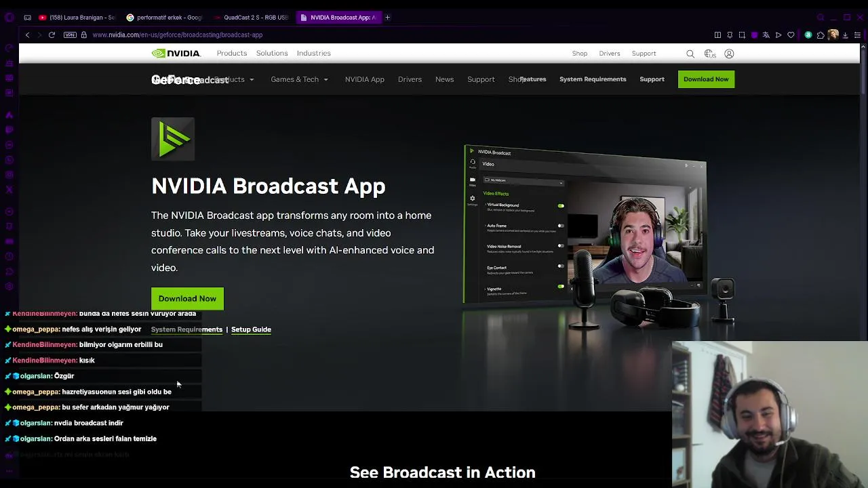The height and width of the screenshot is (488, 868).
Task: Open a new browser tab
Action: pyautogui.click(x=387, y=17)
